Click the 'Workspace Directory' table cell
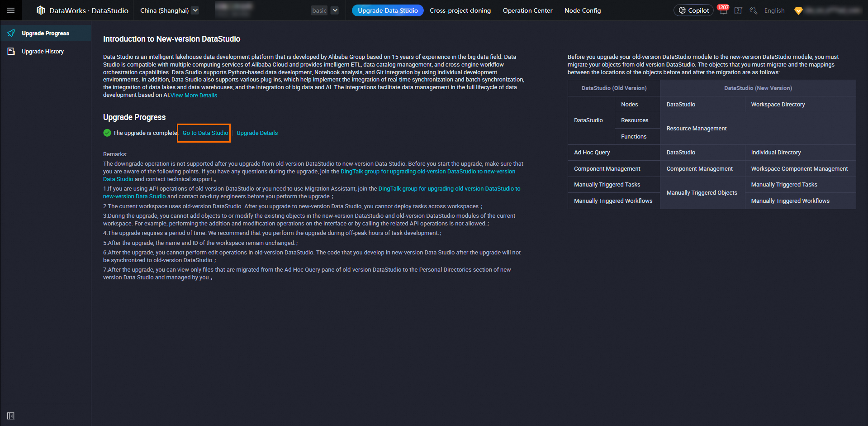 tap(800, 104)
